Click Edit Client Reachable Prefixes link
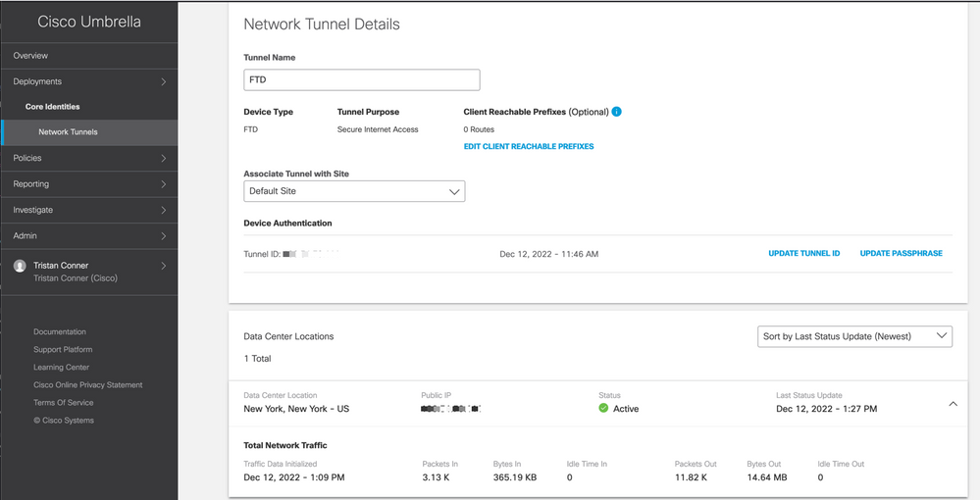 [x=529, y=146]
